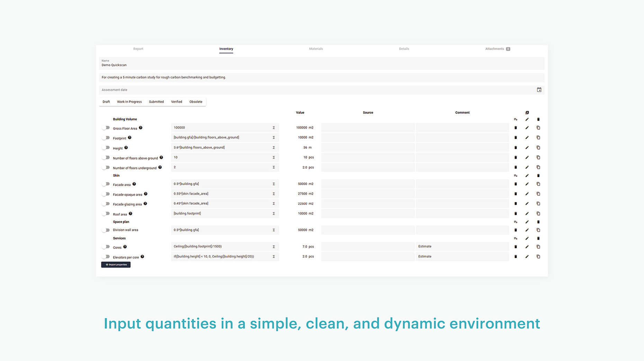Delete the Skin group
The width and height of the screenshot is (644, 361).
(x=538, y=176)
